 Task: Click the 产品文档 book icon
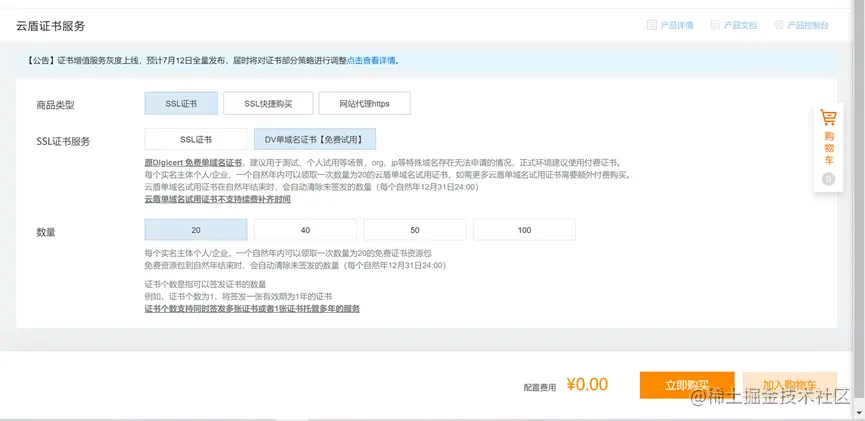[x=716, y=25]
